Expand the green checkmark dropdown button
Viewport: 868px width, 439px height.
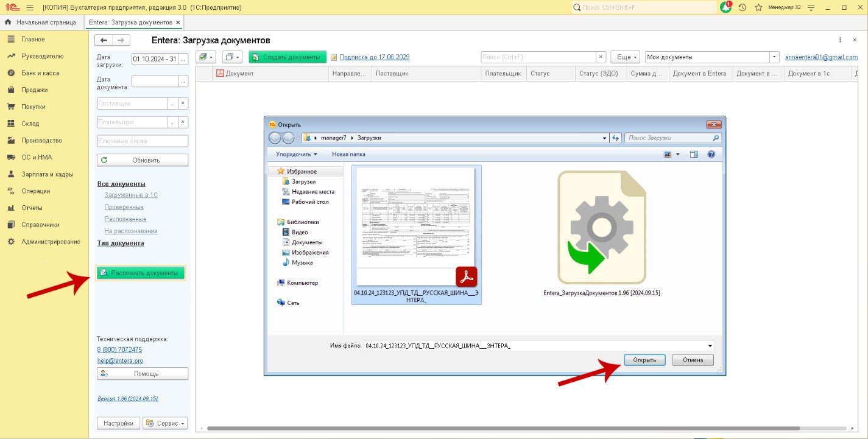pos(207,57)
